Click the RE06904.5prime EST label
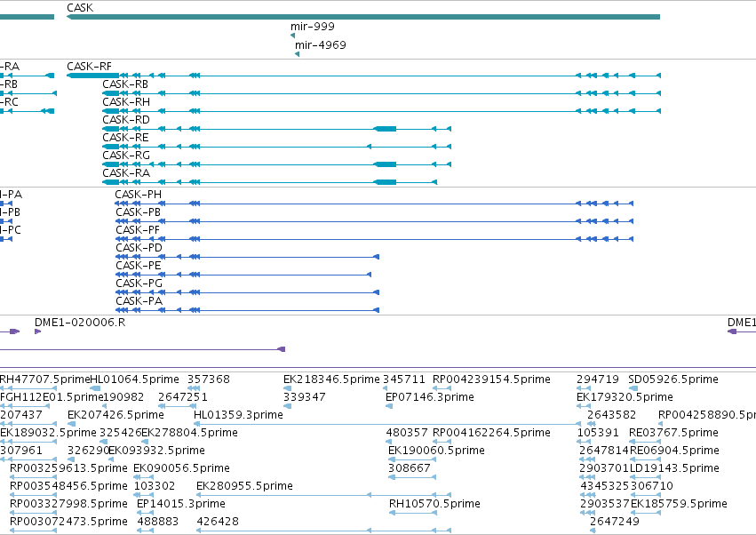The width and height of the screenshot is (756, 535). click(x=674, y=451)
